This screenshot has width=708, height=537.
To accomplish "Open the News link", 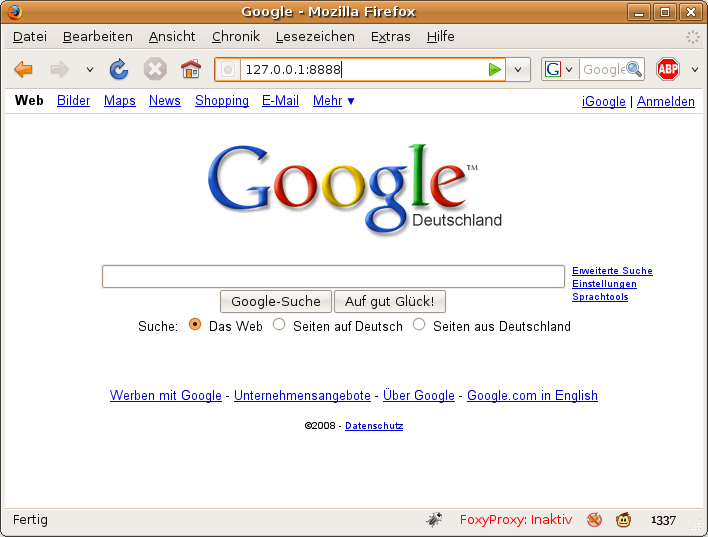I will [x=165, y=100].
